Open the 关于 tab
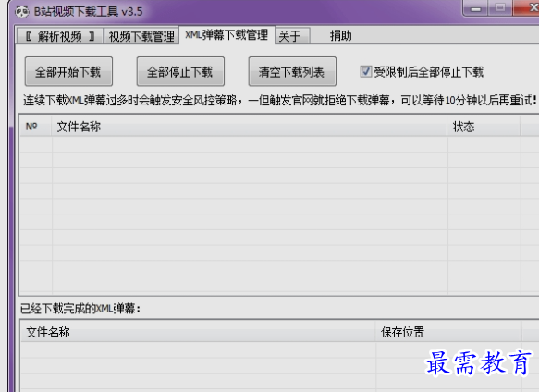 pyautogui.click(x=292, y=36)
